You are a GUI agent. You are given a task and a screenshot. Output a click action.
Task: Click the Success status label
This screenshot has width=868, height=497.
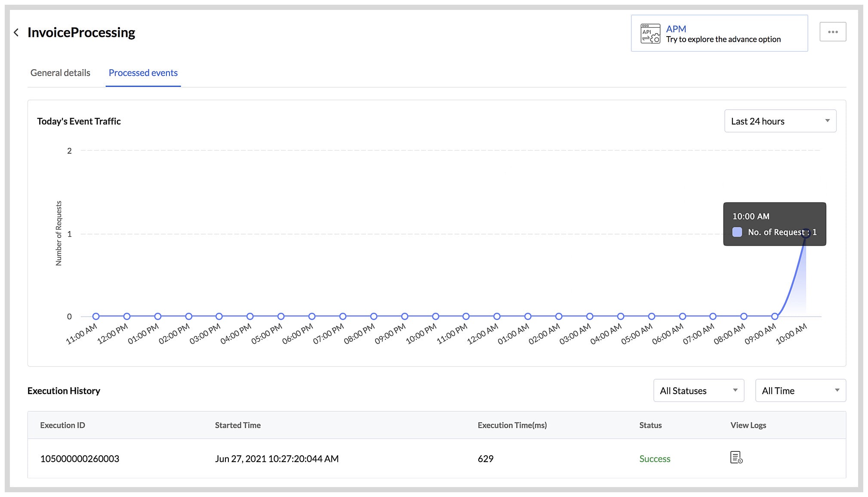pos(654,458)
